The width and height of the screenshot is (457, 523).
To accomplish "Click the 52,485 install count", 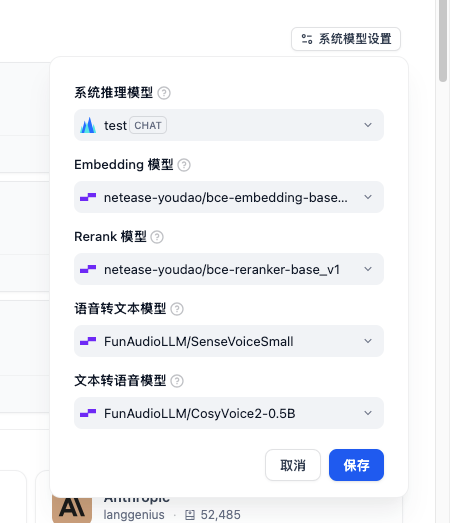I will pos(220,515).
